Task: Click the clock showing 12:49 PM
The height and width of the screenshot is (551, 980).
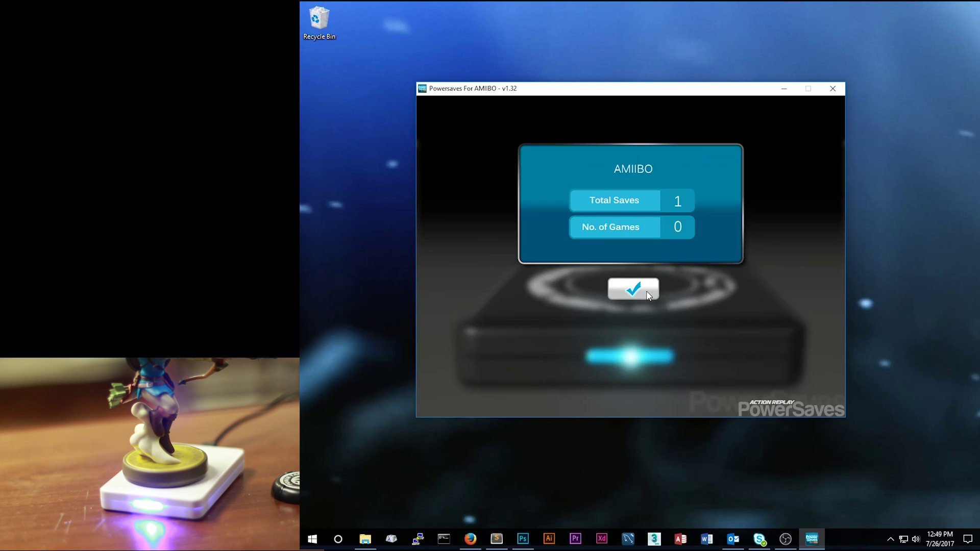Action: click(x=940, y=539)
